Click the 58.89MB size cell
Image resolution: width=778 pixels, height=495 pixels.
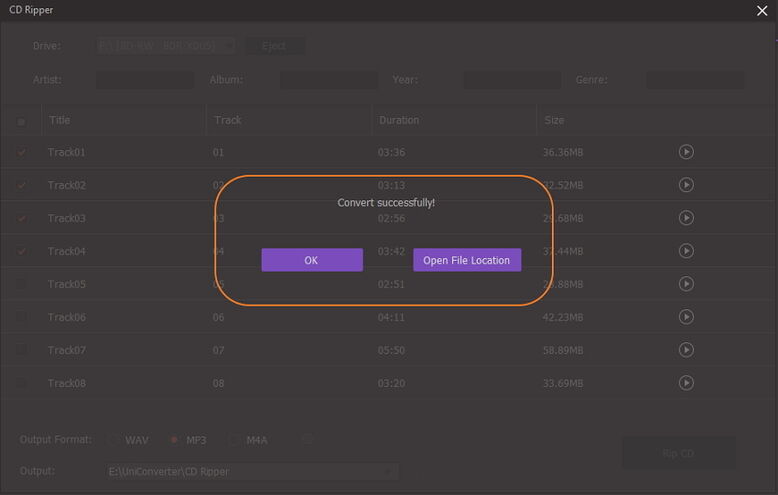563,350
